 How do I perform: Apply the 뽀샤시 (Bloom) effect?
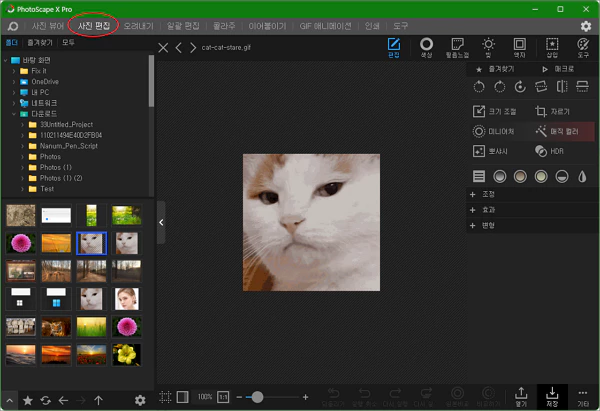[491, 151]
